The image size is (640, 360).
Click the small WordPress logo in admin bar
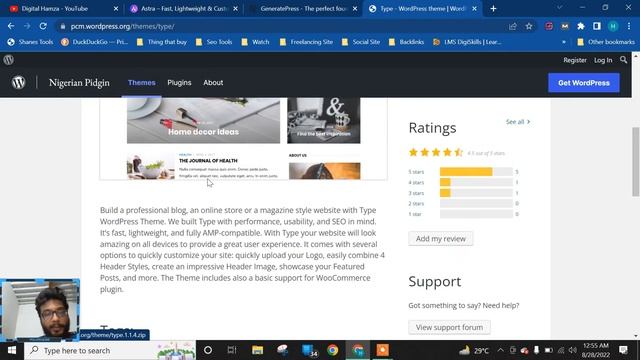(9, 60)
